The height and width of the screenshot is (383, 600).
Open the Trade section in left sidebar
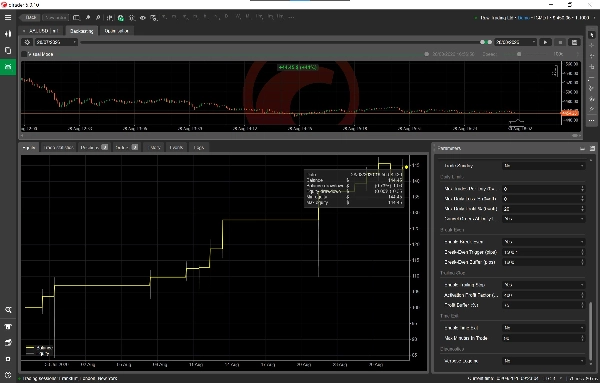pos(8,34)
